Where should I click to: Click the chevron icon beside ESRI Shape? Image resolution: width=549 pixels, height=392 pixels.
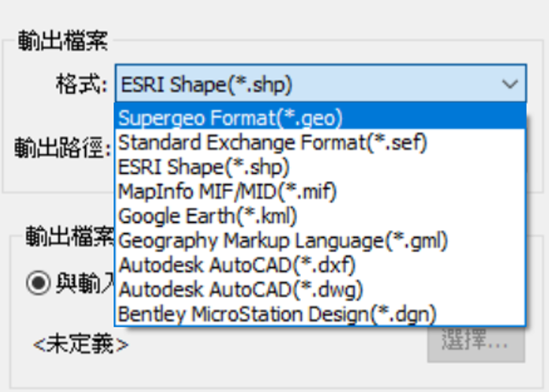(x=510, y=84)
